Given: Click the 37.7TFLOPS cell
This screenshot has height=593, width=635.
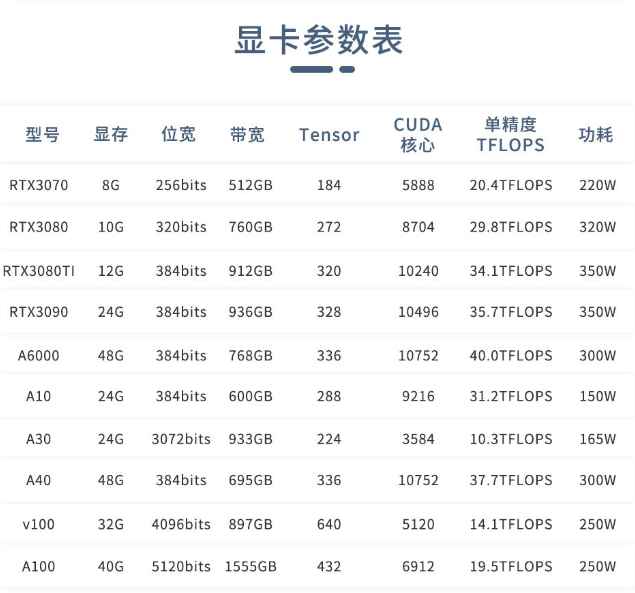Looking at the screenshot, I should pos(511,480).
